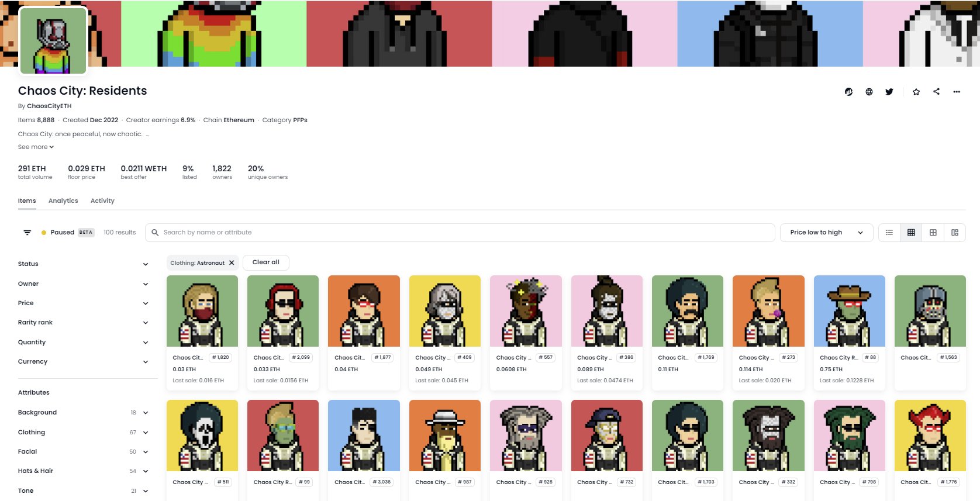Open NFT #557 card at 0.0608 ETH
Viewport: 980px width, 501px height.
pyautogui.click(x=526, y=333)
